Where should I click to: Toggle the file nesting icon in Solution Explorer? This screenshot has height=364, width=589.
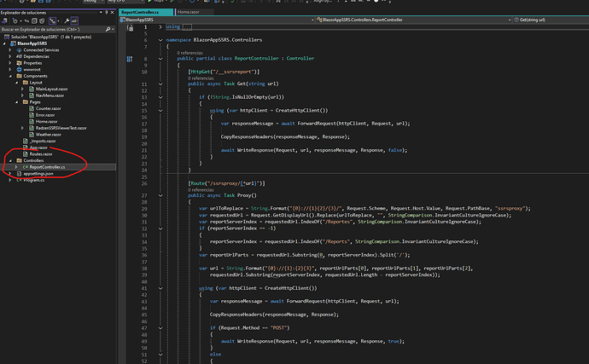[x=53, y=21]
